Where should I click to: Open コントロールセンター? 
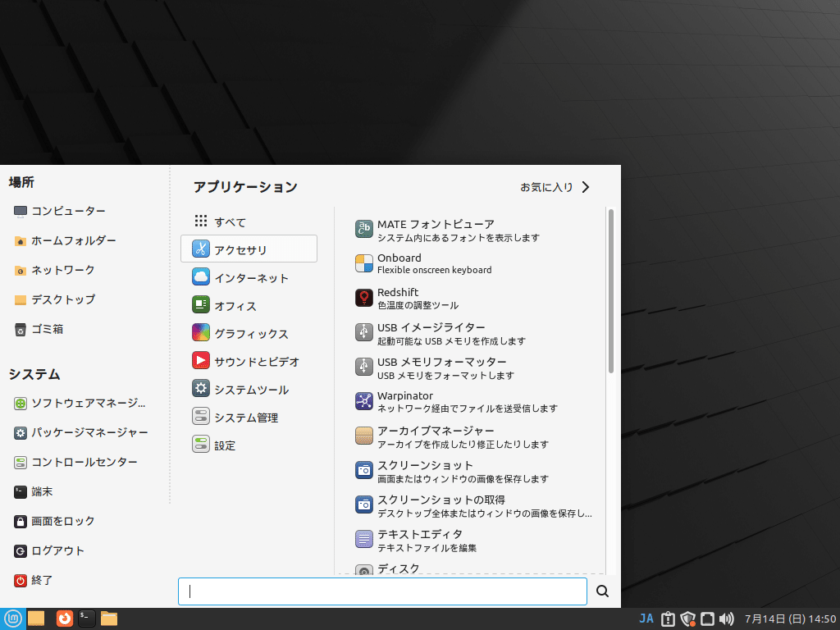click(x=75, y=463)
